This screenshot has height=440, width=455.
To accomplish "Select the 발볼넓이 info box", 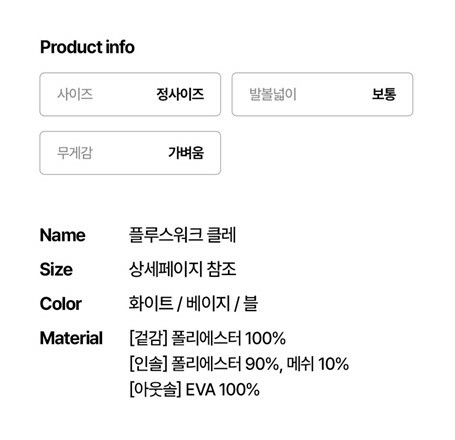I will pos(322,94).
